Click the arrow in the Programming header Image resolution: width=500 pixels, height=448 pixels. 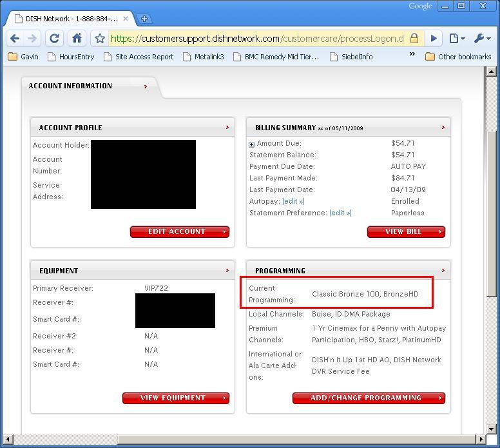pos(443,270)
